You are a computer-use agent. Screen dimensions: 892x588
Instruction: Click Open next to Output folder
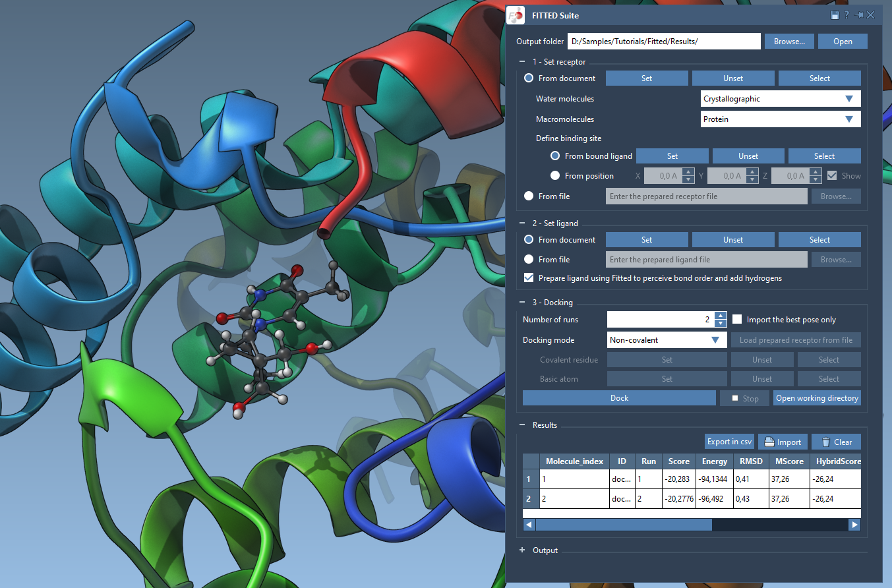pyautogui.click(x=843, y=42)
